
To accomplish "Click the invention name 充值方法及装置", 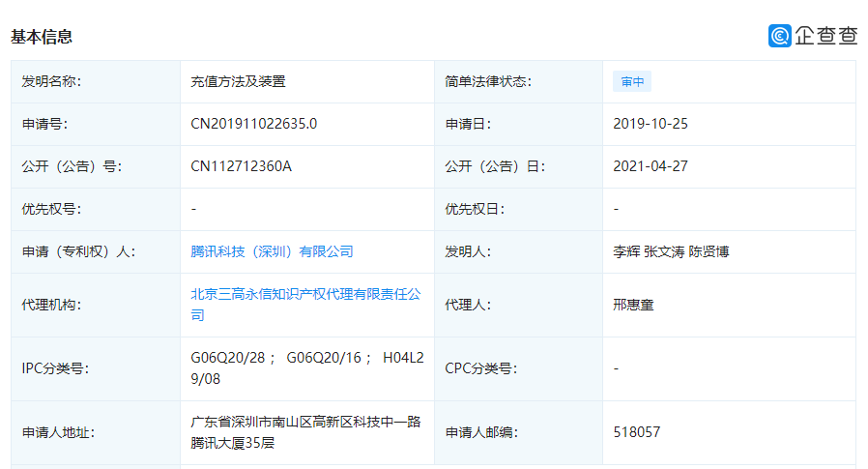I will [238, 82].
